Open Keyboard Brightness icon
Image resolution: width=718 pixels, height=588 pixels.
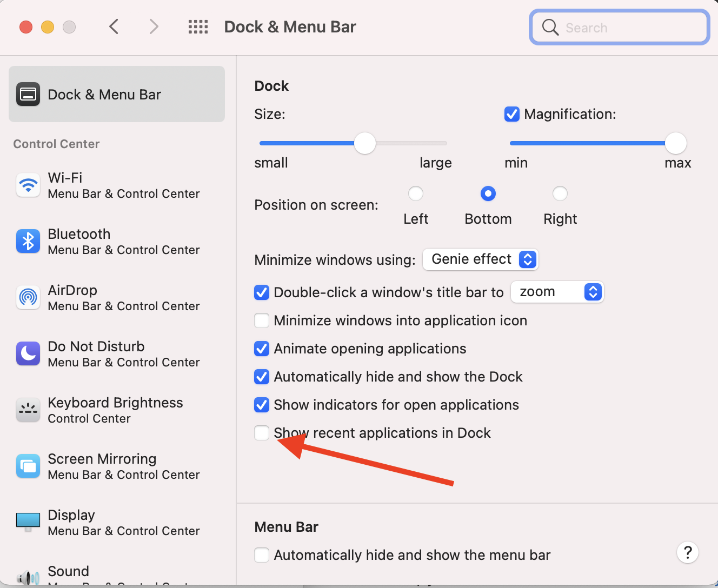click(28, 410)
